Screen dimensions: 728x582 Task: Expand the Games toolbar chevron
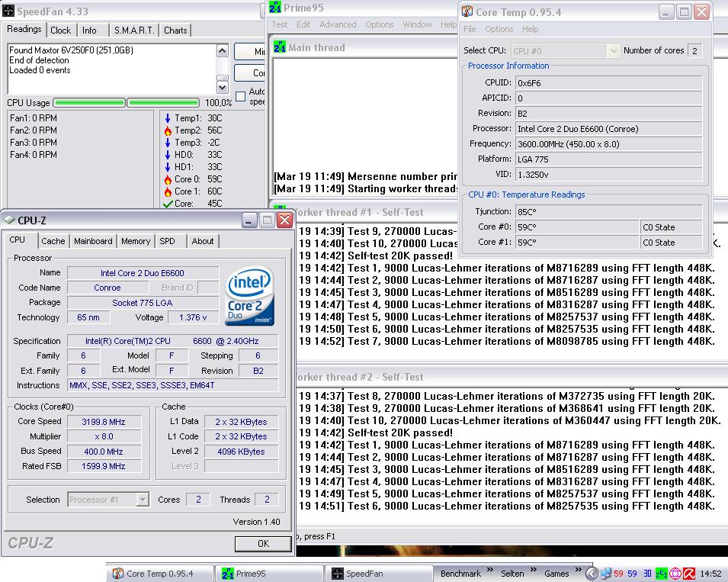tap(578, 570)
